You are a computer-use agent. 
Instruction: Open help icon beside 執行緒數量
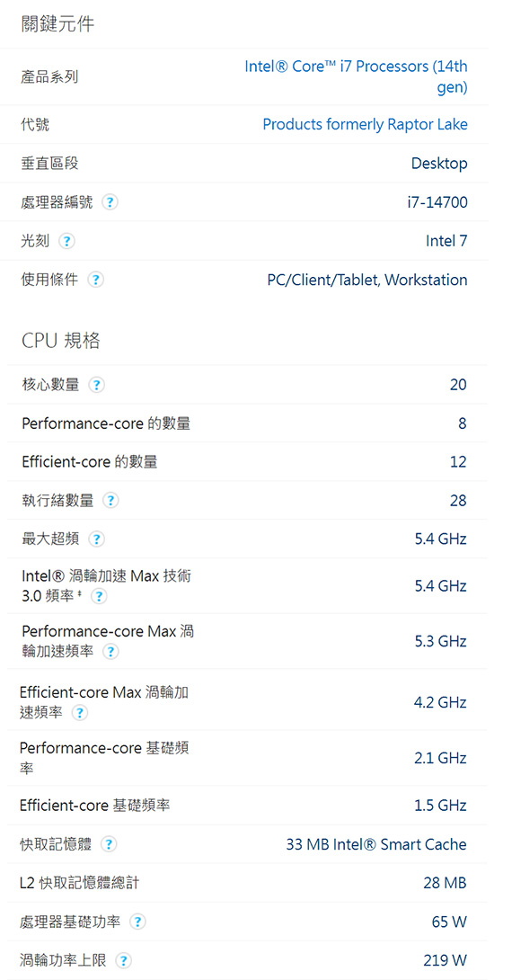[110, 501]
